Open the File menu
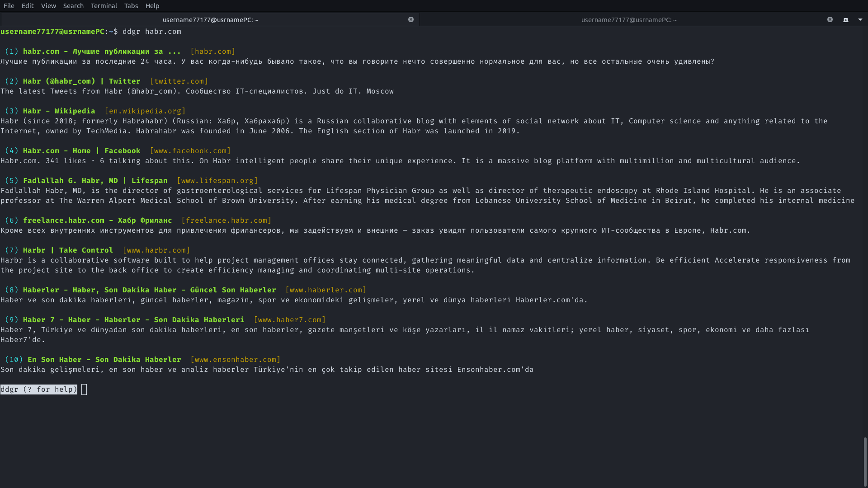Viewport: 868px width, 488px height. [x=9, y=6]
